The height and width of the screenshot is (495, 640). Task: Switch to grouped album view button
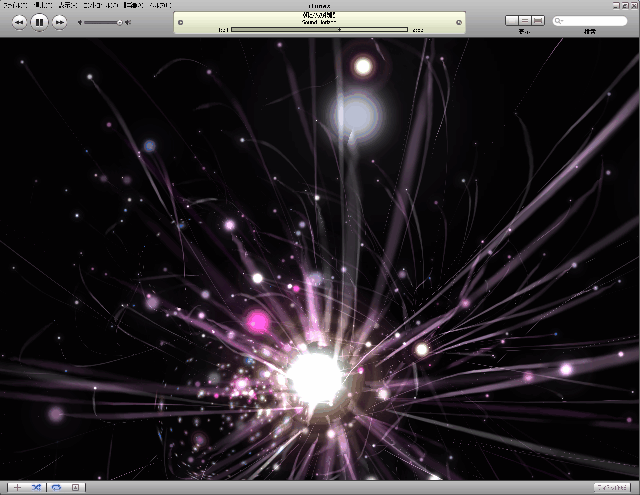point(525,20)
